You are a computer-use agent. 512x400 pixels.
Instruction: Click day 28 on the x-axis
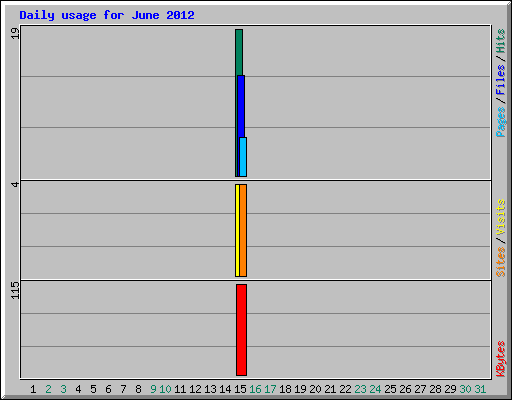pyautogui.click(x=435, y=389)
